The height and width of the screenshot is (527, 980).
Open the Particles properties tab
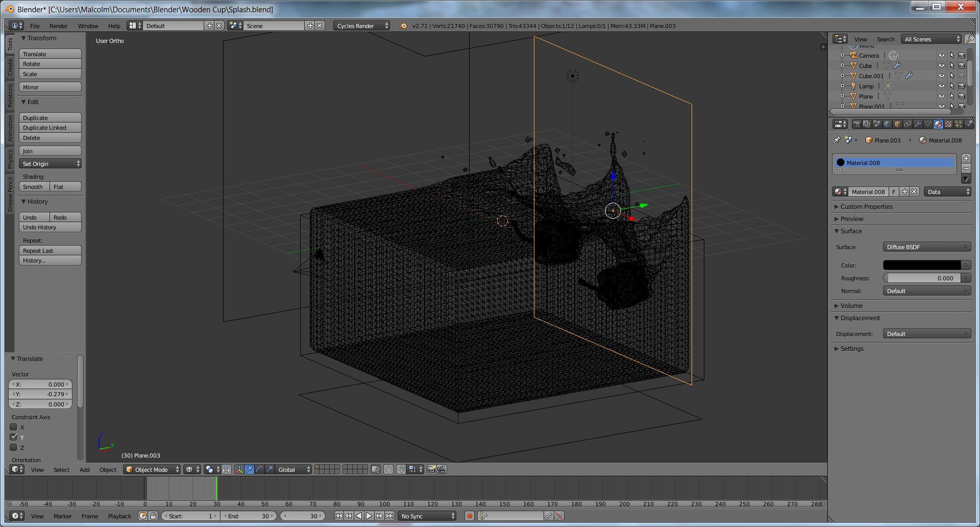(959, 124)
